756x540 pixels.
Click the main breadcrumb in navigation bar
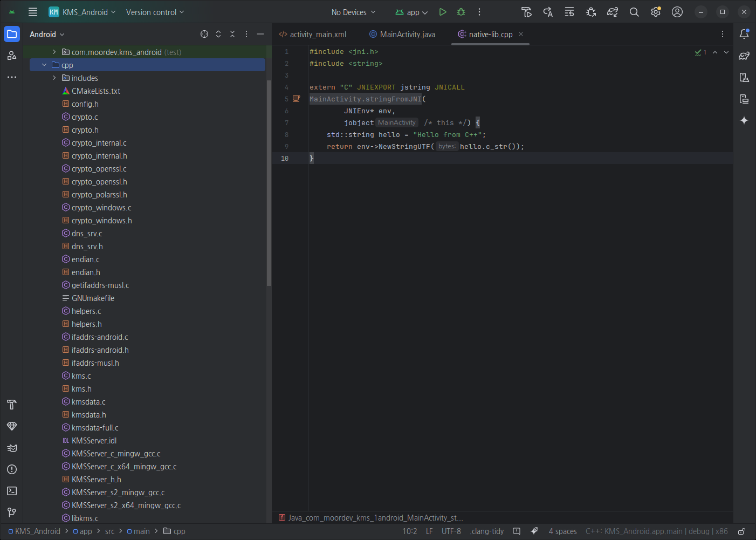pos(138,531)
